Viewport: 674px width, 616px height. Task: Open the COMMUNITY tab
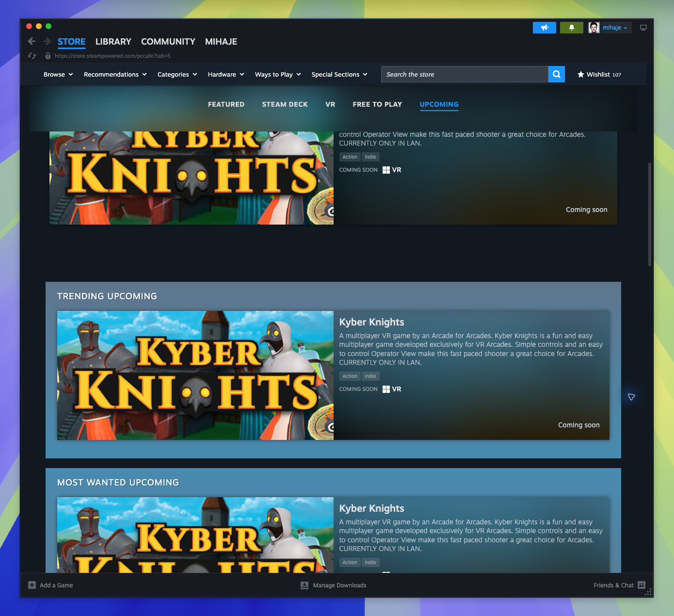click(x=168, y=42)
